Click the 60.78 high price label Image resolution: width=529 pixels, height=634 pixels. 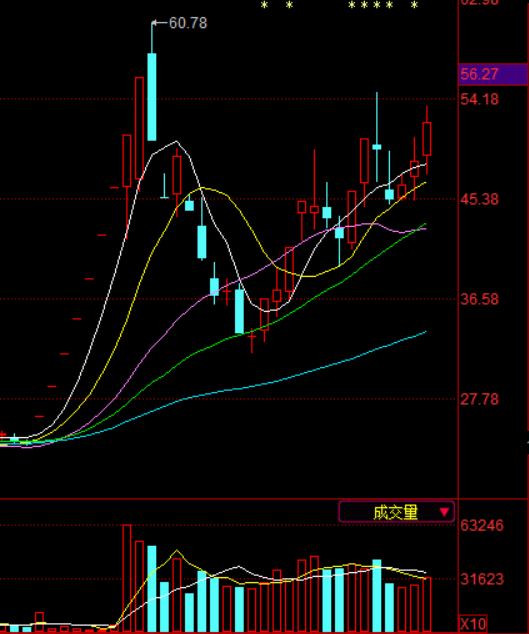tap(188, 23)
